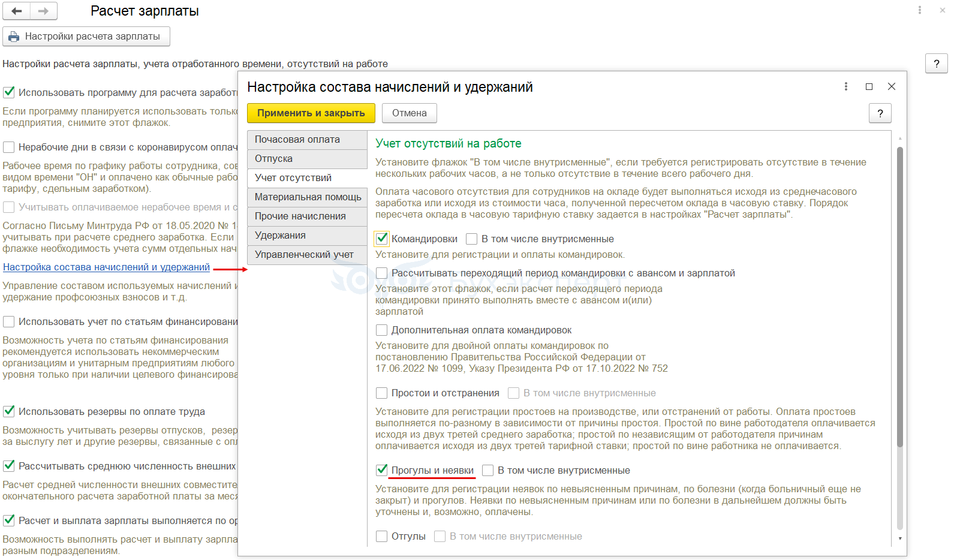Open 'Настройка состава начислений и удержаний' link

[x=107, y=267]
